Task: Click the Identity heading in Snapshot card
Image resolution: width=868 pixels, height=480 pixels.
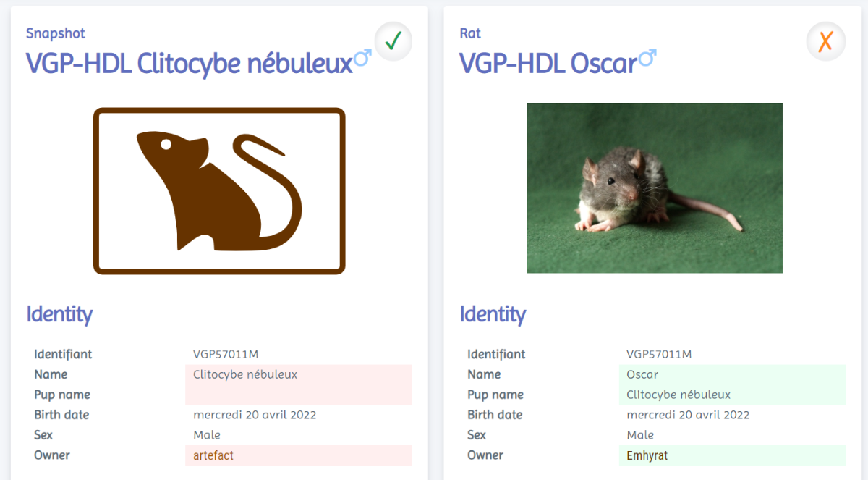Action: coord(59,314)
